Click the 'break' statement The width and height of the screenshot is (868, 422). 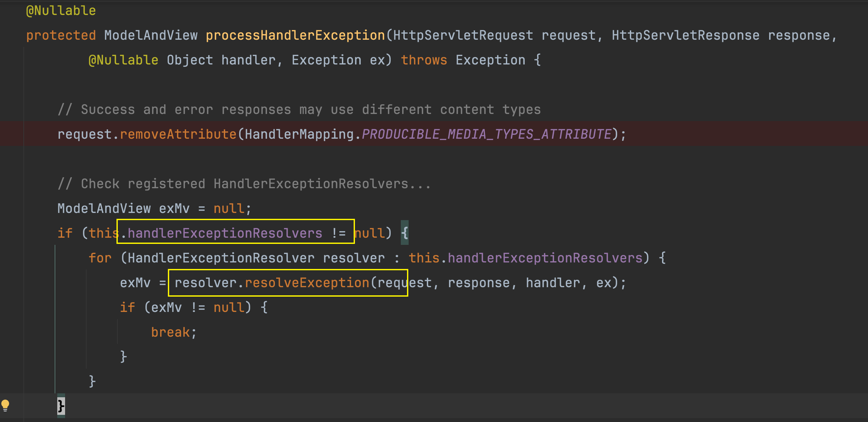170,332
